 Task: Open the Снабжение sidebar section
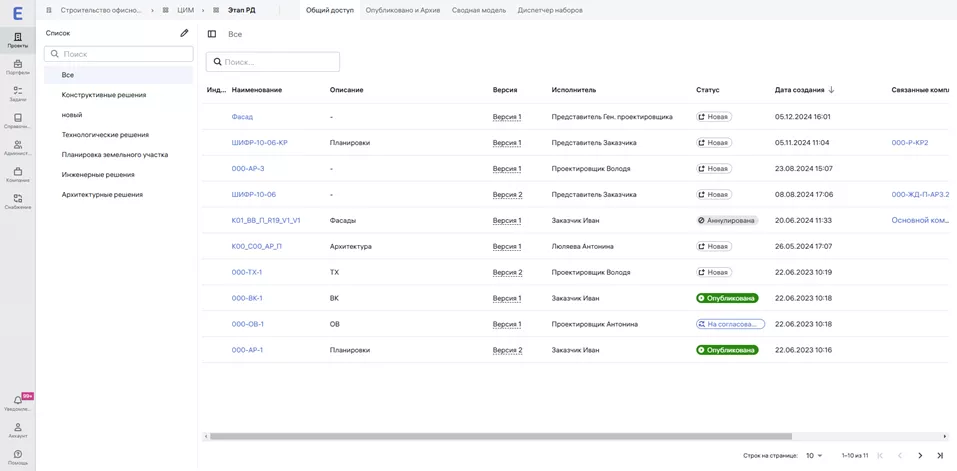17,201
